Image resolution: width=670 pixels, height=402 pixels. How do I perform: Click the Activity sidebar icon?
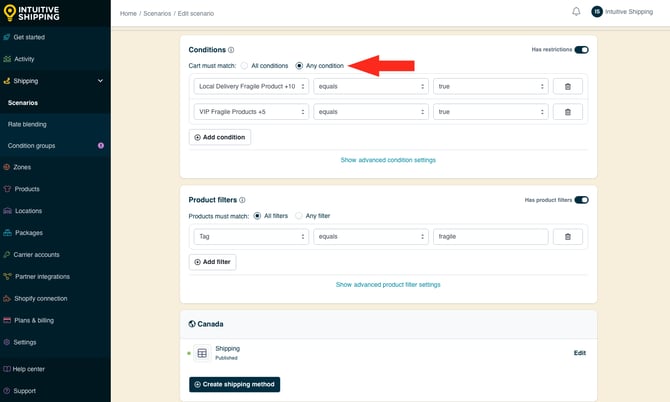pyautogui.click(x=7, y=59)
